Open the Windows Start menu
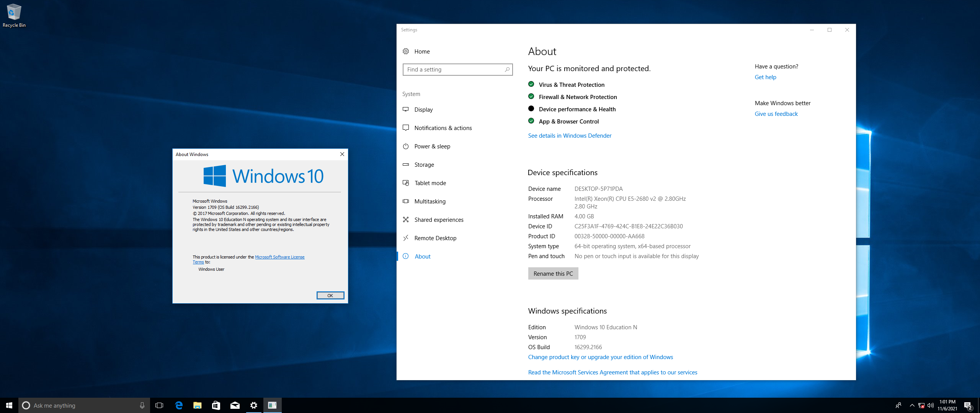This screenshot has width=980, height=413. click(9, 405)
